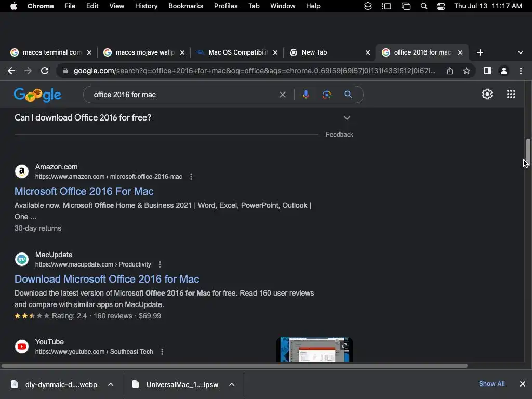Click the Google doodle logo
This screenshot has width=532, height=399.
click(37, 95)
